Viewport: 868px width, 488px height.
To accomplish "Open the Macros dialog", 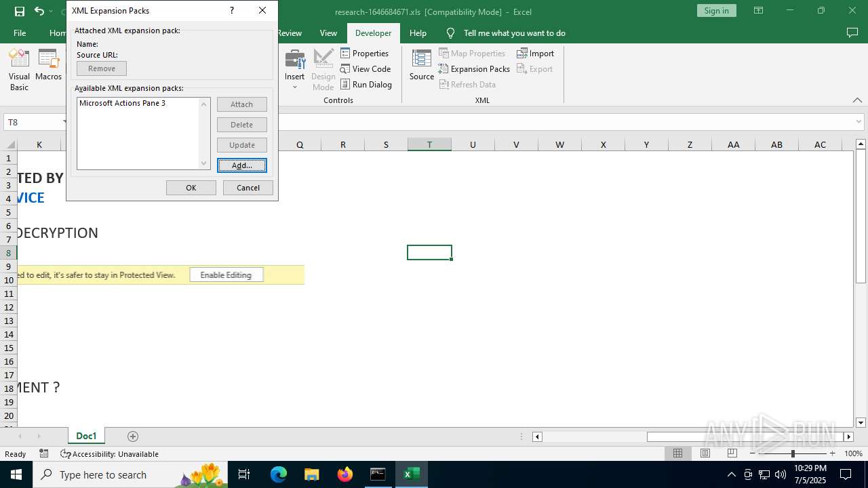I will pyautogui.click(x=48, y=66).
